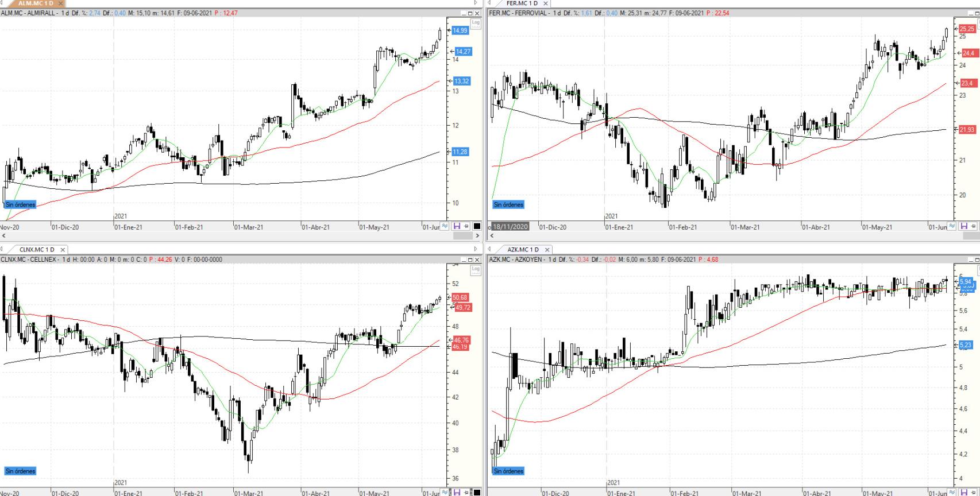Click the pin icon below the ALMIRALL chart
The width and height of the screenshot is (980, 496).
(x=466, y=227)
